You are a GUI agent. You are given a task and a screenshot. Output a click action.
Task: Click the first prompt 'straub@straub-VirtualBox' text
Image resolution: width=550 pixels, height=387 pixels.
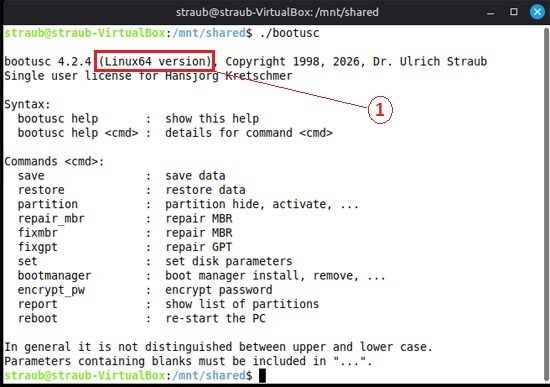point(85,33)
